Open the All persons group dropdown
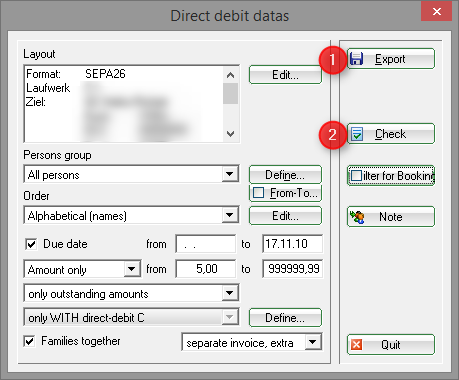This screenshot has height=380, width=459. [x=229, y=174]
